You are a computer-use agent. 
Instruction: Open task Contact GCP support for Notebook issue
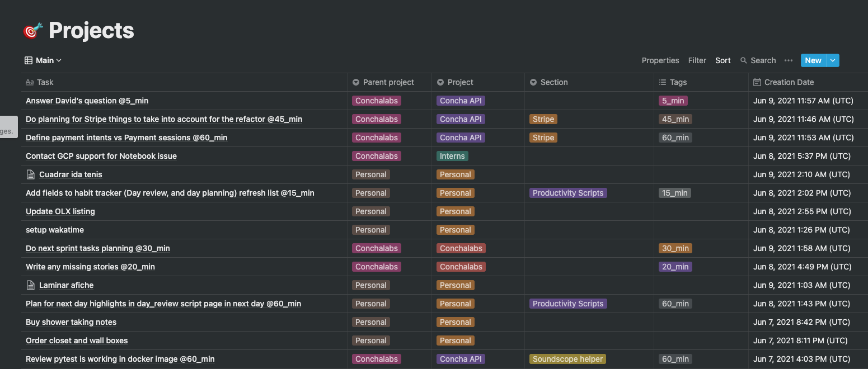click(x=101, y=156)
